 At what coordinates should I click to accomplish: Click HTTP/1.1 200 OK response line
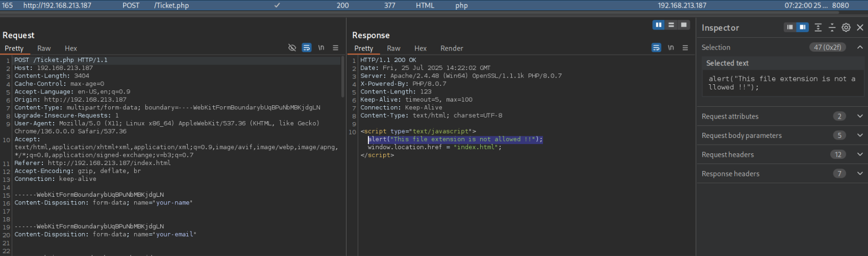(x=388, y=60)
